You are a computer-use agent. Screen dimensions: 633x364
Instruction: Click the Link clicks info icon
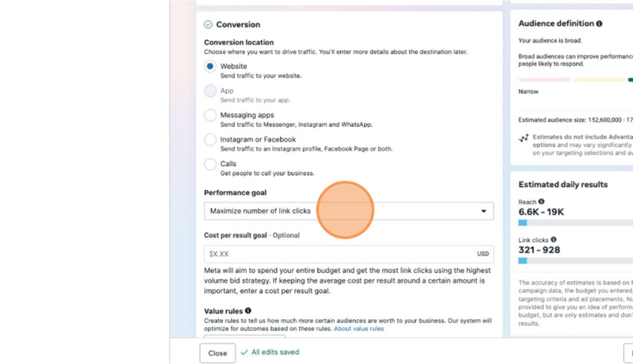pos(553,239)
